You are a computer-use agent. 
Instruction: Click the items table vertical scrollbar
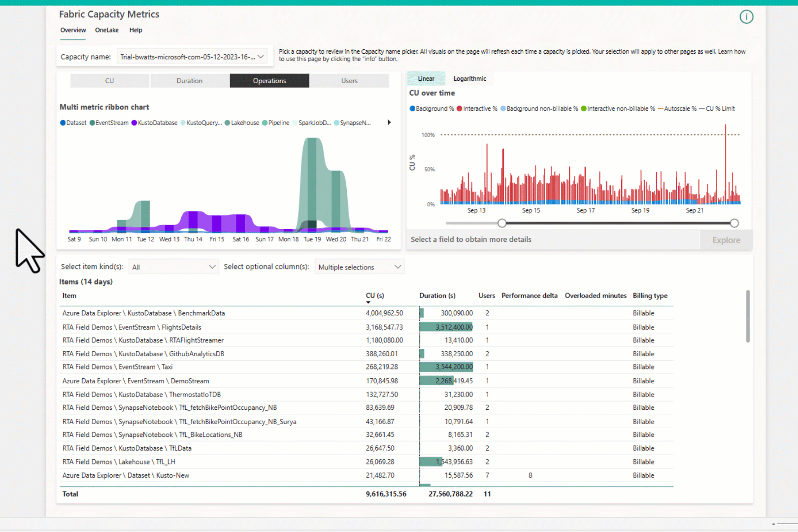tap(748, 316)
